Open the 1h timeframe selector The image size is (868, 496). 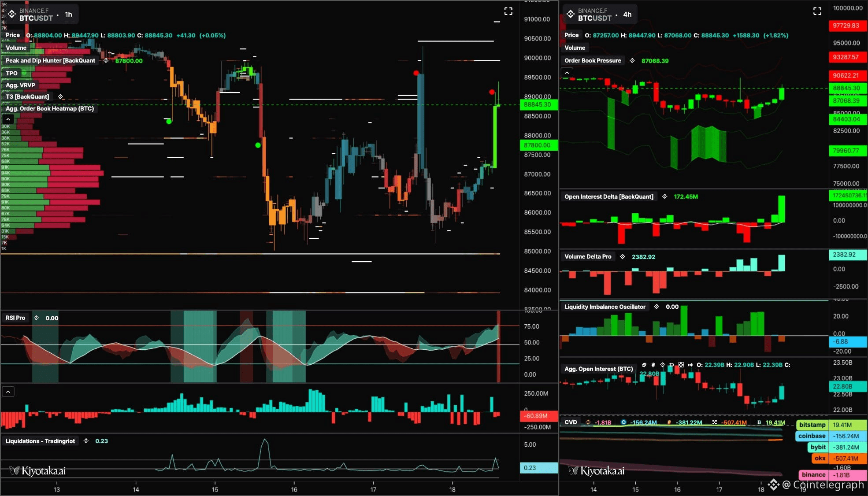pyautogui.click(x=68, y=15)
